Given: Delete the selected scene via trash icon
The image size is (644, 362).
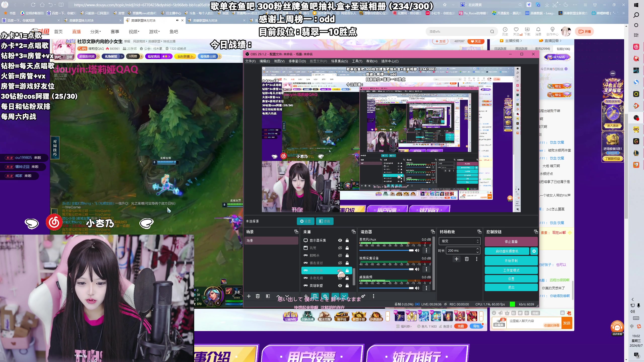Looking at the screenshot, I should coord(258,296).
